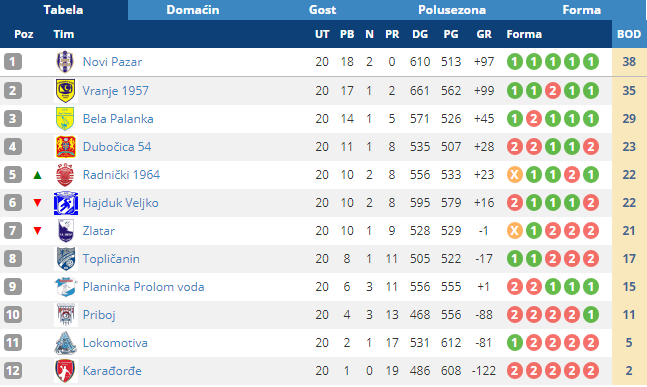This screenshot has width=647, height=387.
Task: Open the Zlatar team link
Action: [x=99, y=231]
